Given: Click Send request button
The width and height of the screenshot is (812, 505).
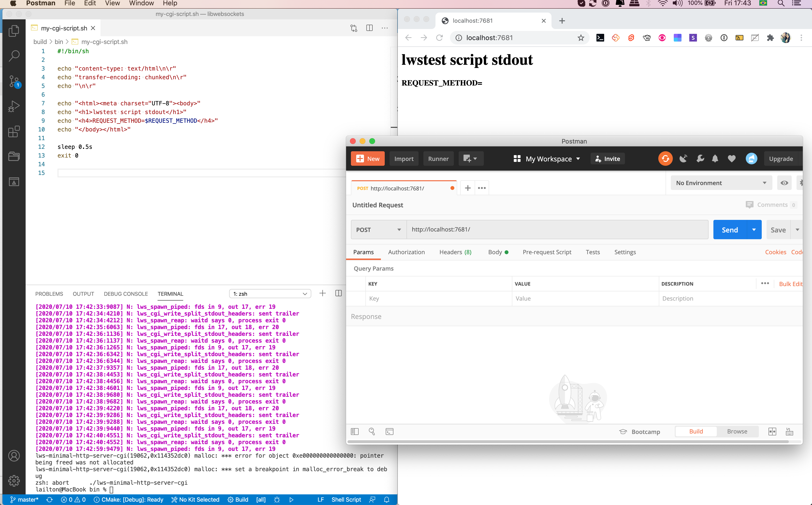Looking at the screenshot, I should (730, 230).
